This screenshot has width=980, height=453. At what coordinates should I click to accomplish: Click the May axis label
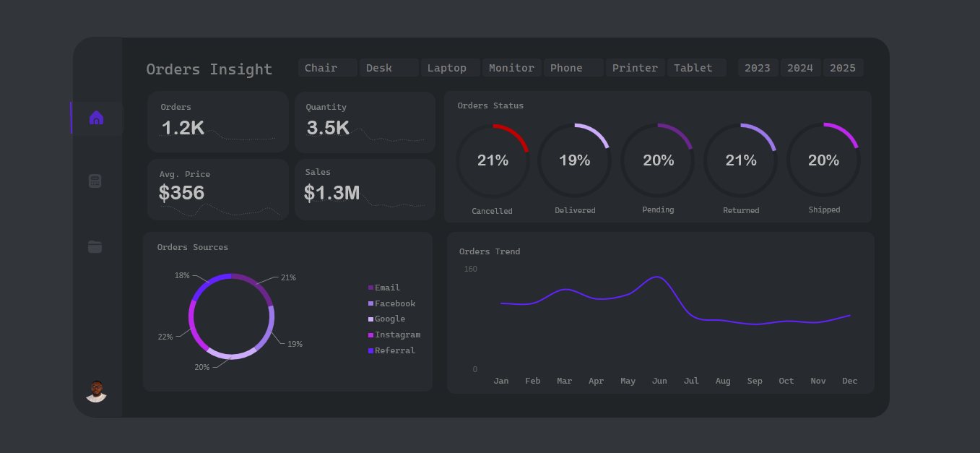tap(628, 381)
